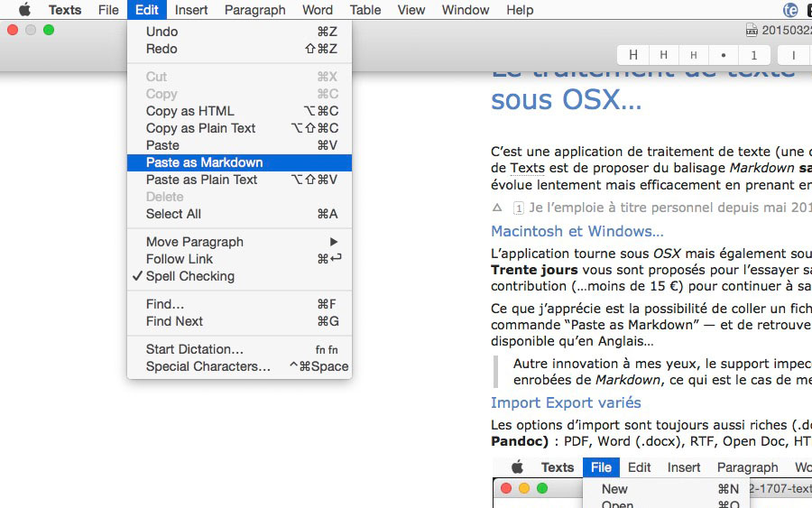Click 'Trente jours' bold text
812x508 pixels.
click(534, 270)
